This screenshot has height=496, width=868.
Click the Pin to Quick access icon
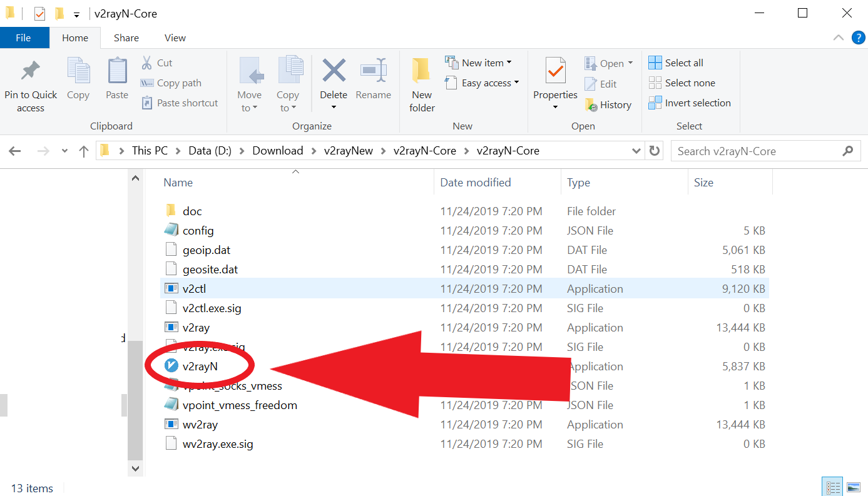tap(30, 71)
